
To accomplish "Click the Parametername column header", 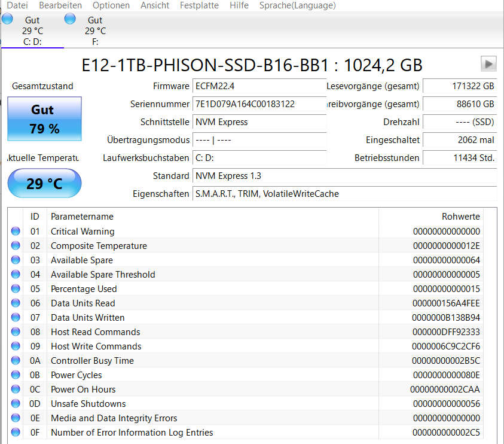I will [213, 217].
